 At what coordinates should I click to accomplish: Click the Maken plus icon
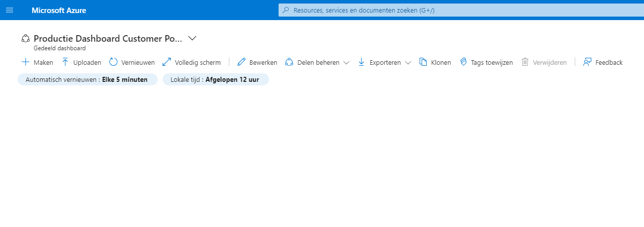[26, 62]
